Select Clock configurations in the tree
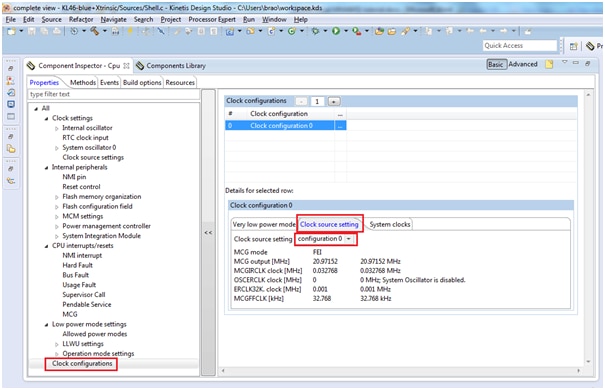Screen dimensions: 605x390 pyautogui.click(x=82, y=364)
